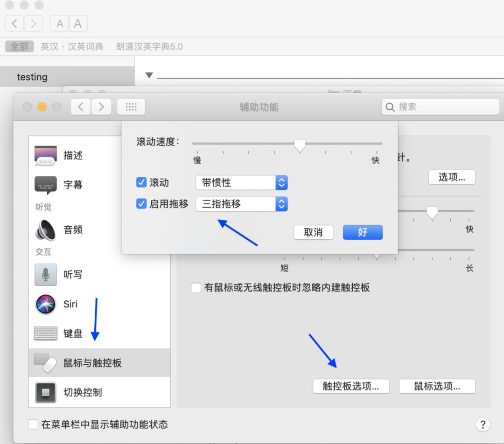
Task: Select the 朗道汉英字典5.0 tab
Action: click(149, 46)
